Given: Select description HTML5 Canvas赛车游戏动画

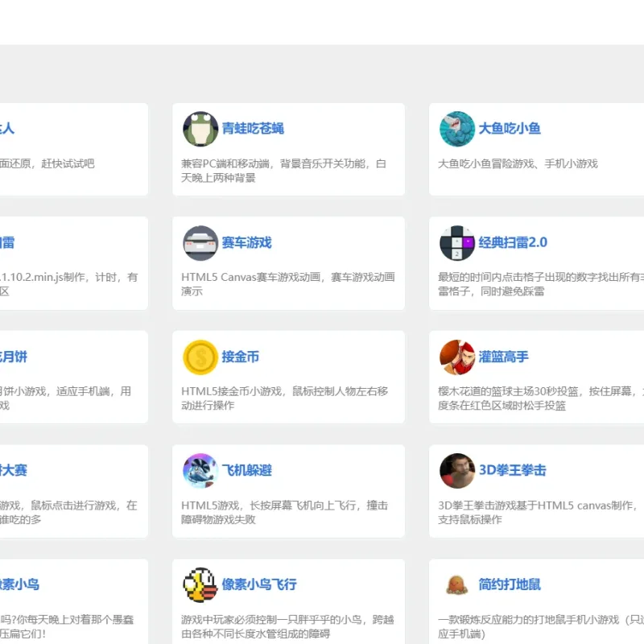Looking at the screenshot, I should coord(251,278).
